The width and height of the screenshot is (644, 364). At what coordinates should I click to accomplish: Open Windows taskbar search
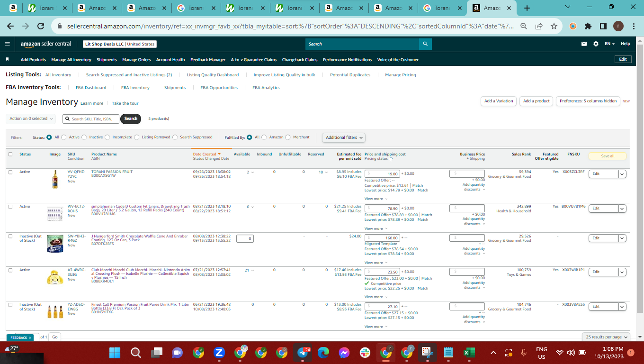point(136,353)
